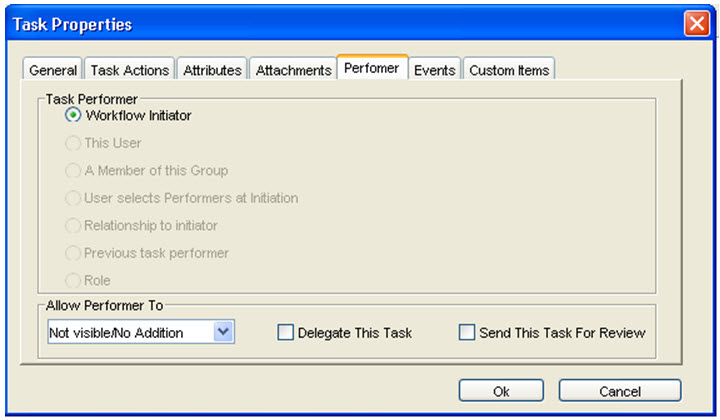Pick User selects Performers at Initiation
Screen dimensions: 720x420
pos(73,198)
